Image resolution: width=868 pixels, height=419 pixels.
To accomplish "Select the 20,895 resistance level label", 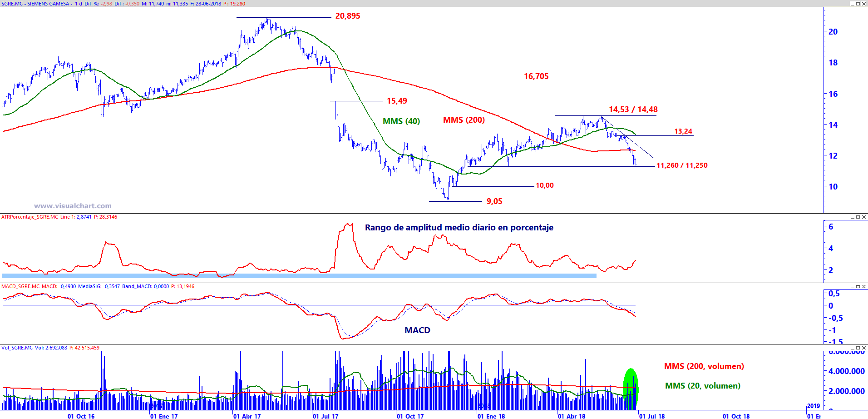I will (348, 16).
